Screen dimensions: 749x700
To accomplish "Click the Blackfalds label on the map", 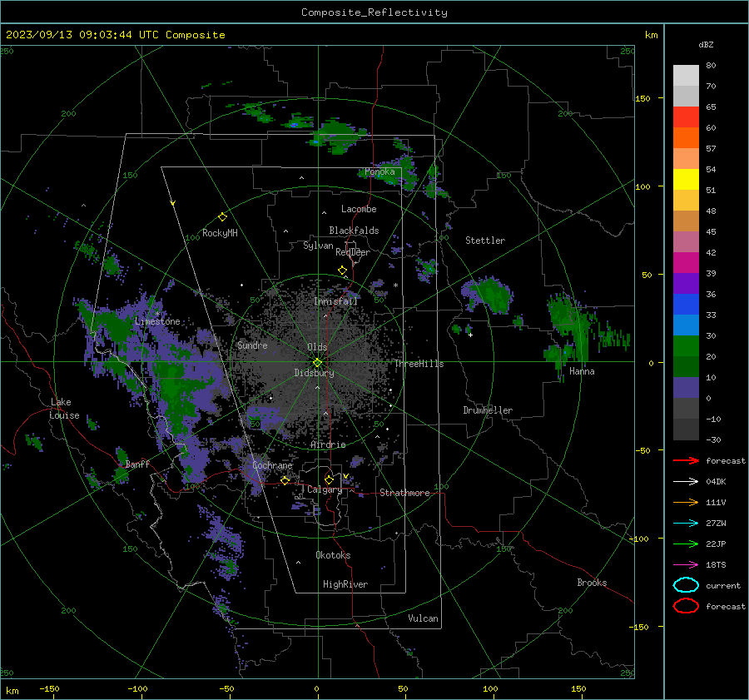I will pyautogui.click(x=354, y=231).
